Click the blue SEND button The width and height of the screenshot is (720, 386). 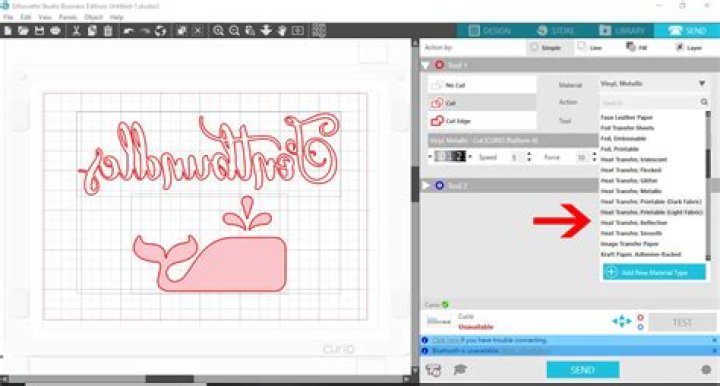[x=583, y=370]
